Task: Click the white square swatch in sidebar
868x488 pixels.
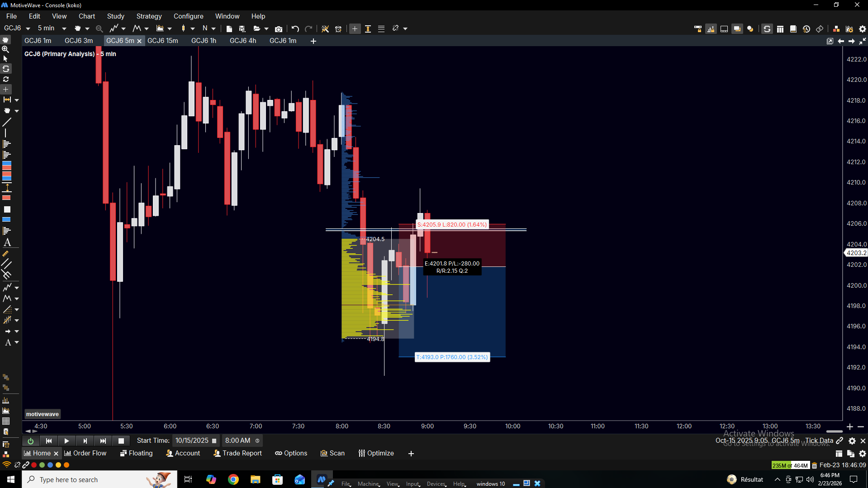Action: pyautogui.click(x=7, y=209)
